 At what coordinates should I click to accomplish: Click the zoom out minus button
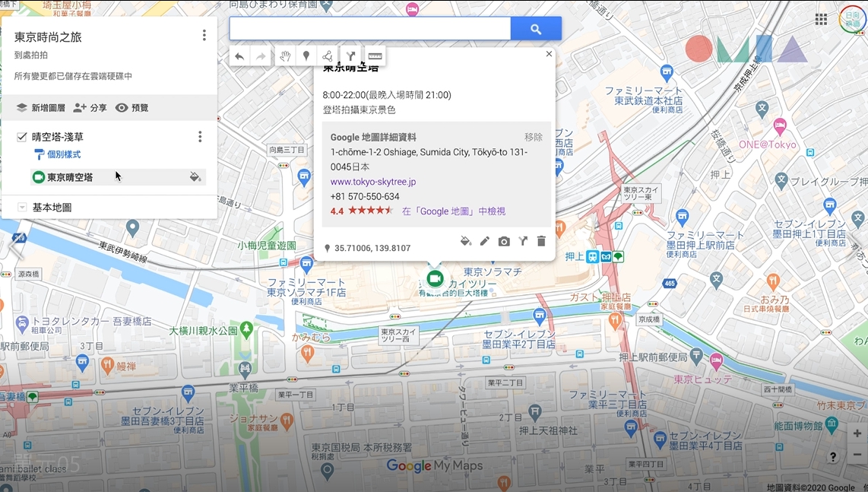click(857, 454)
